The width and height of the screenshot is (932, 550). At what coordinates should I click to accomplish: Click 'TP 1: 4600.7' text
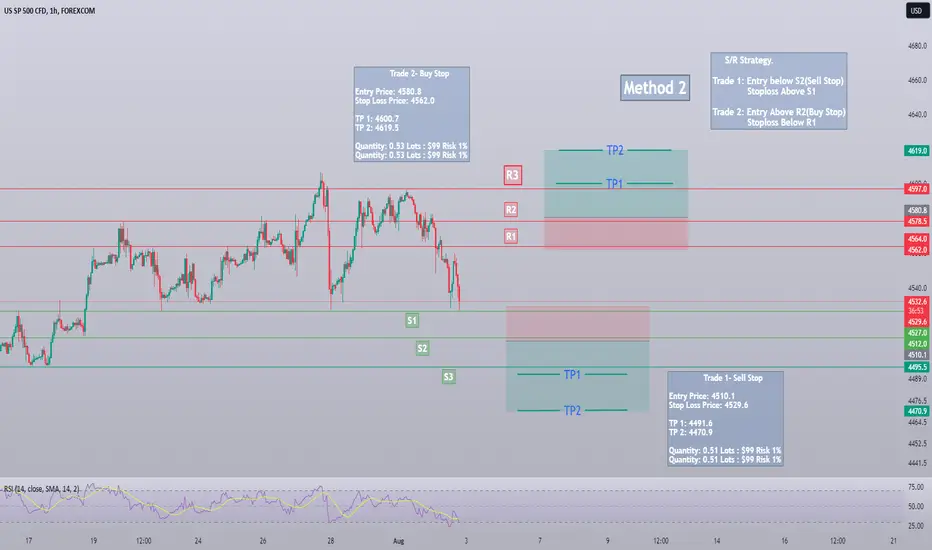click(x=377, y=119)
